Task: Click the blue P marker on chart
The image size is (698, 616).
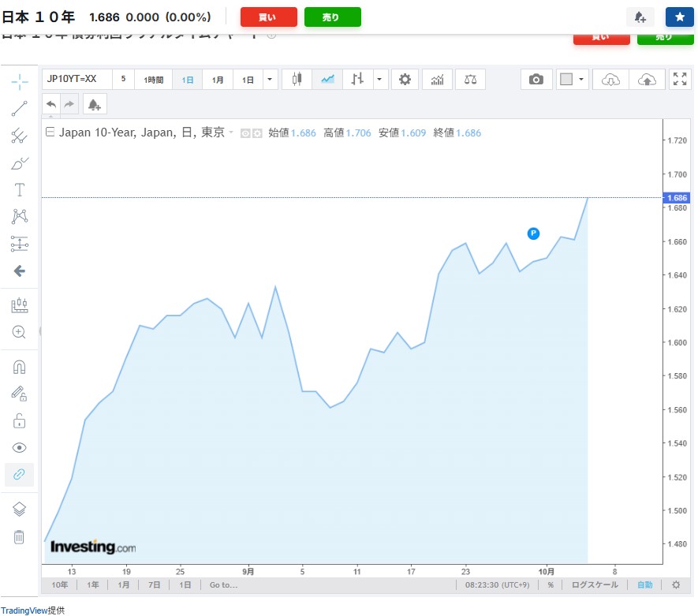Action: pyautogui.click(x=533, y=233)
